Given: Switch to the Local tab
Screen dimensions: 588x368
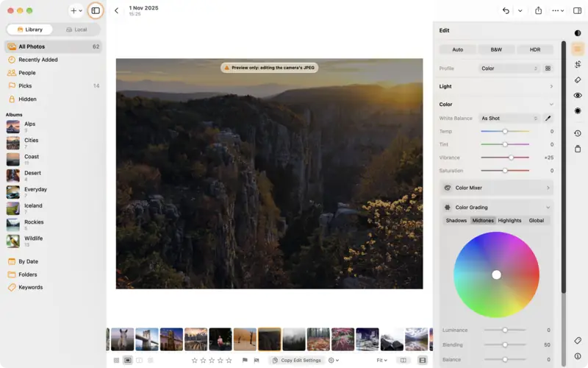Looking at the screenshot, I should 76,29.
